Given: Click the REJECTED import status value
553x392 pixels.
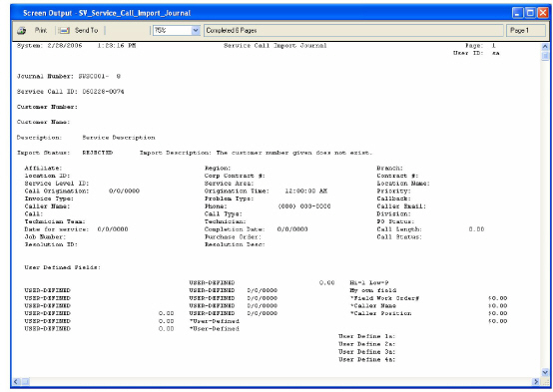Looking at the screenshot, I should [x=98, y=153].
